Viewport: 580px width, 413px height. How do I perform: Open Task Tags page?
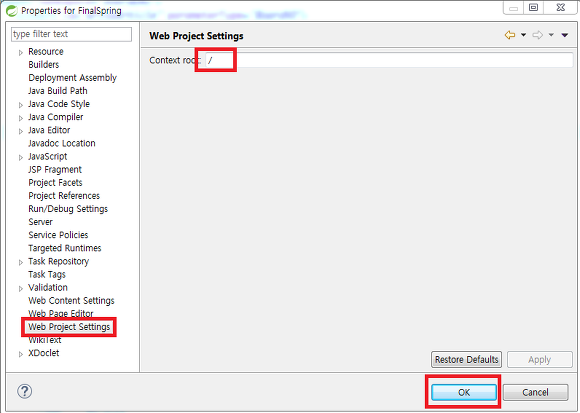click(47, 274)
